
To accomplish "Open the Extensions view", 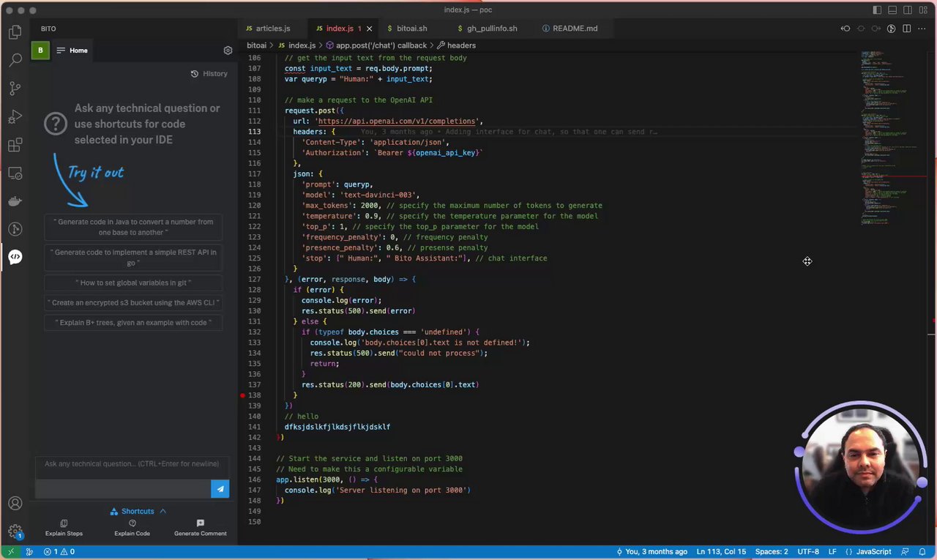I will 15,145.
